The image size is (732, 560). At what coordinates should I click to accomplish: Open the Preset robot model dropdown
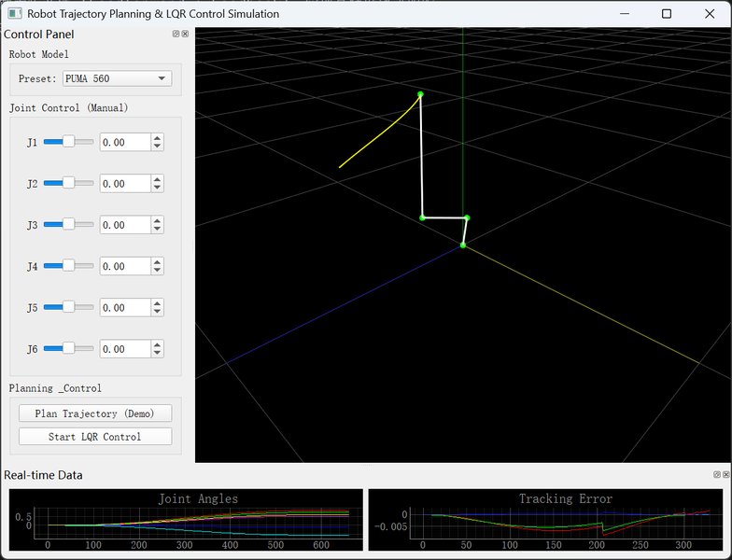(x=117, y=78)
